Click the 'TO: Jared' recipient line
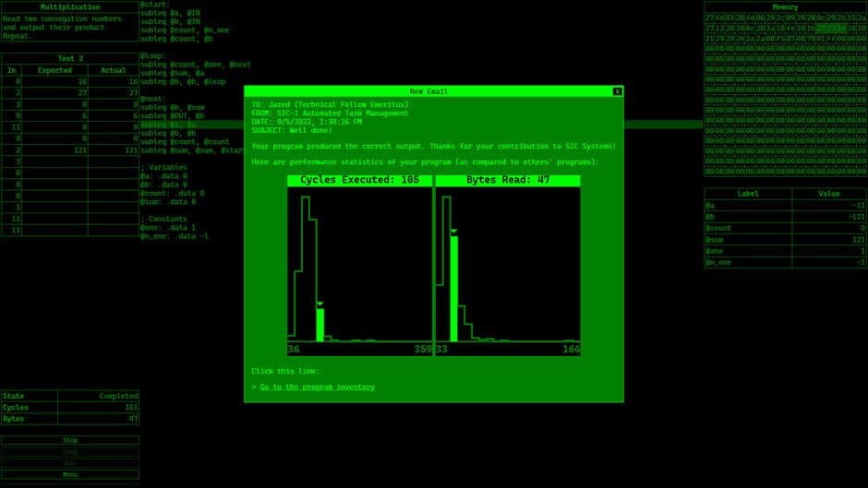The image size is (868, 488). (x=330, y=104)
